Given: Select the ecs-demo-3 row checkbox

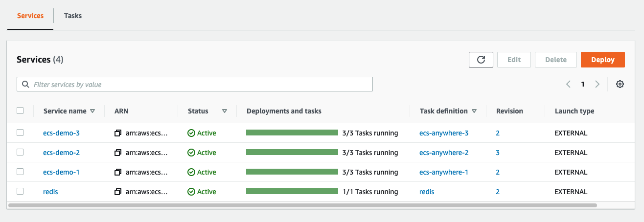Looking at the screenshot, I should tap(20, 133).
